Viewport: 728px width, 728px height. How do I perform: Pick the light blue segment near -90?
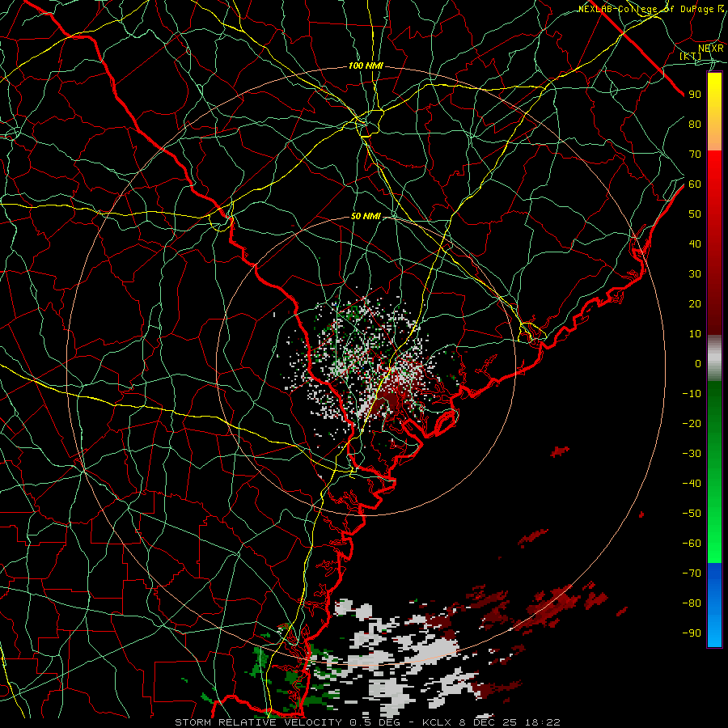[x=714, y=632]
